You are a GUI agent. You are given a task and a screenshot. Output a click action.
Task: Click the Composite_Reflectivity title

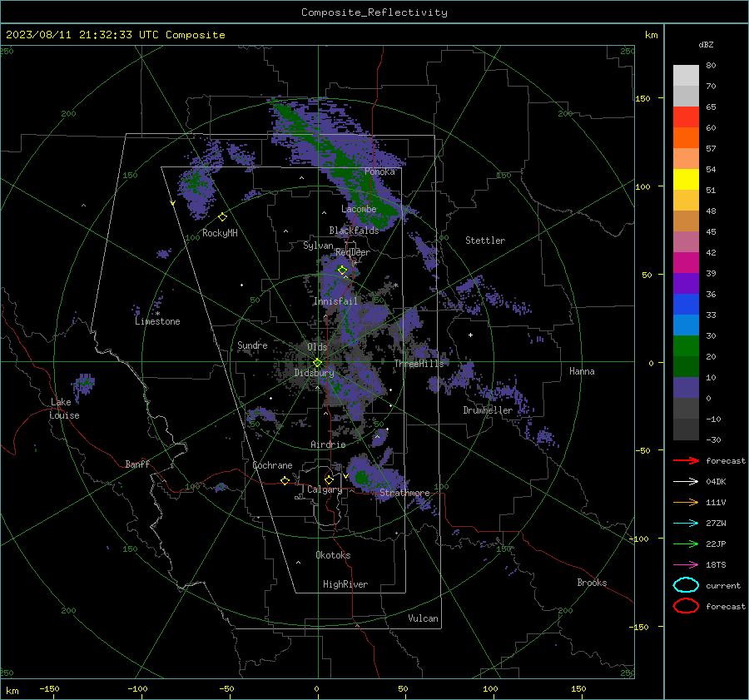click(x=374, y=12)
